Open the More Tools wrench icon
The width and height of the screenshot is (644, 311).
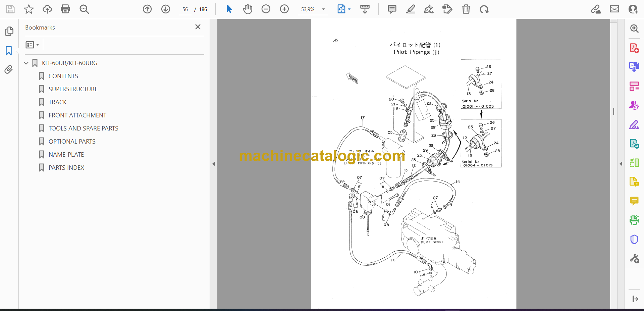(634, 259)
